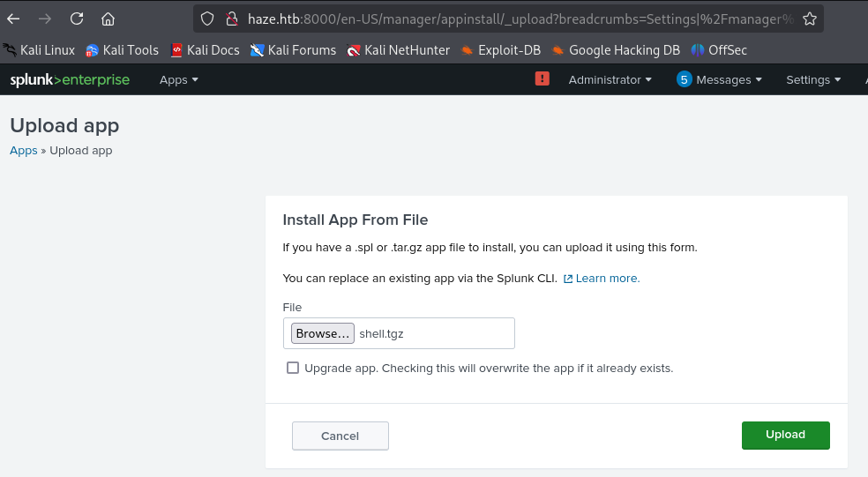This screenshot has width=868, height=477.
Task: Click the red alert warning icon
Action: [x=542, y=79]
